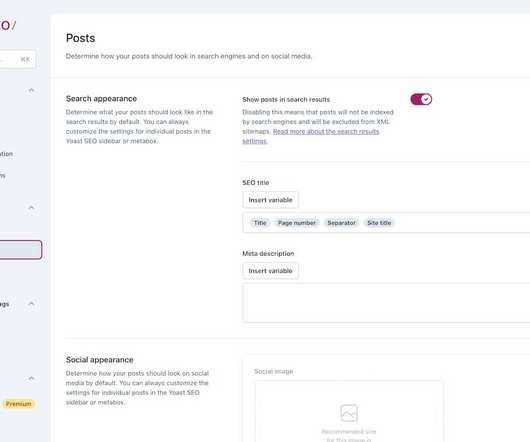Screen dimensions: 530x442
Task: Click the yellow Premium badge
Action: click(x=19, y=404)
